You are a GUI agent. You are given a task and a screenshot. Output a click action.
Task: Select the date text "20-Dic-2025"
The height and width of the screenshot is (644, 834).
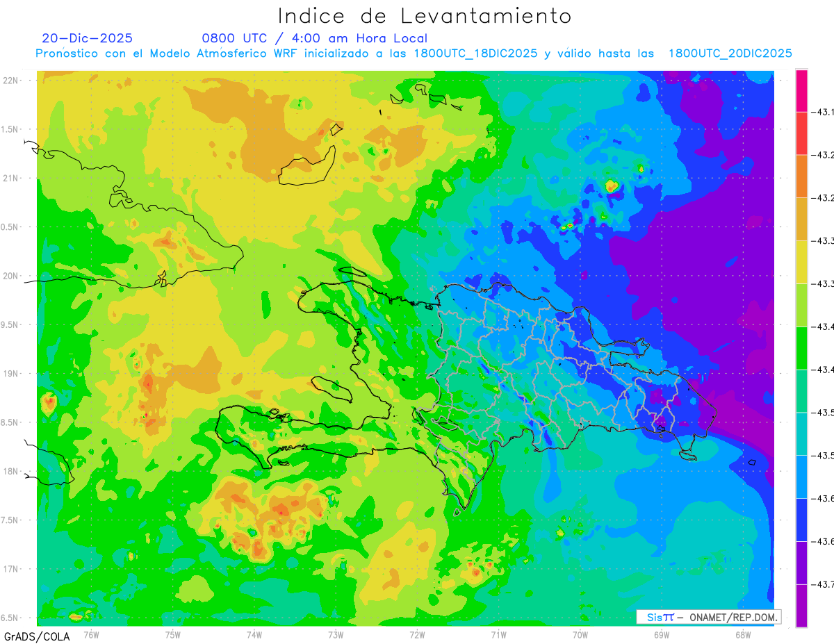click(87, 38)
